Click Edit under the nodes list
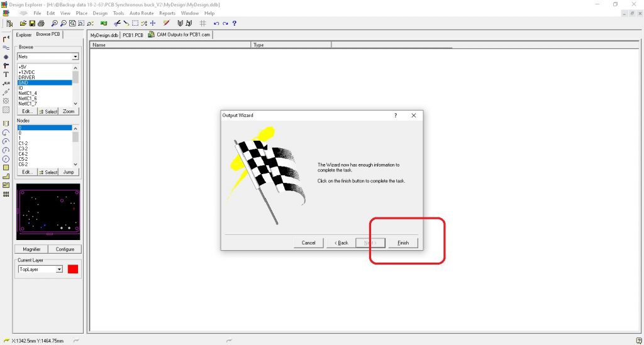The width and height of the screenshot is (644, 345). tap(27, 172)
